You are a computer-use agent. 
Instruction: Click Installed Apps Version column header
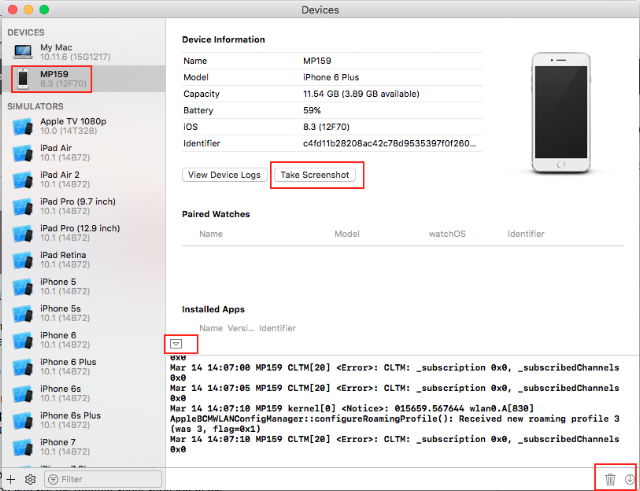(x=241, y=328)
